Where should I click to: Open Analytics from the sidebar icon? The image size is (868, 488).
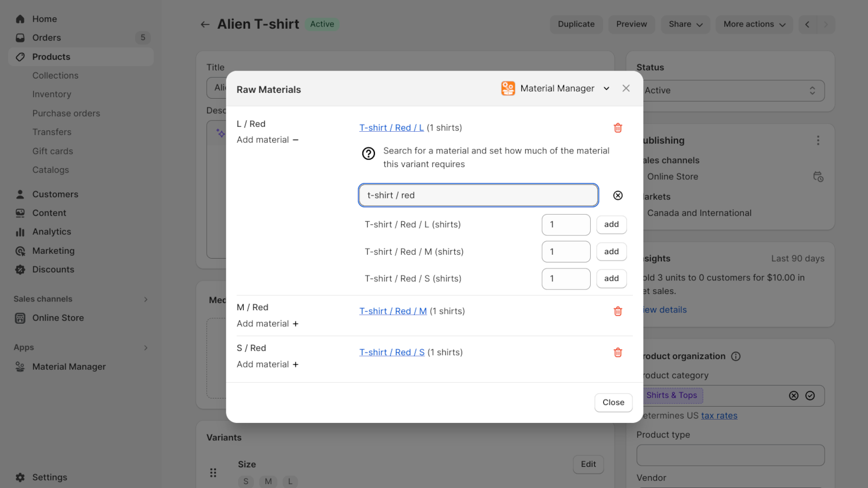coord(20,232)
